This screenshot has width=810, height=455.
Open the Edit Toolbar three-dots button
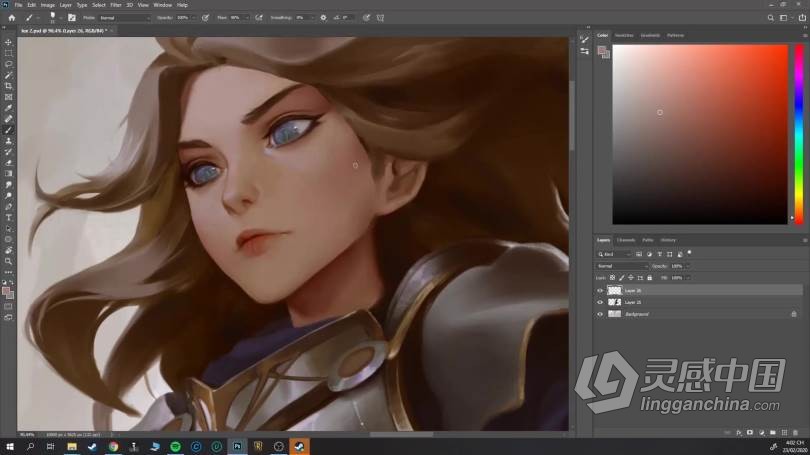8,272
